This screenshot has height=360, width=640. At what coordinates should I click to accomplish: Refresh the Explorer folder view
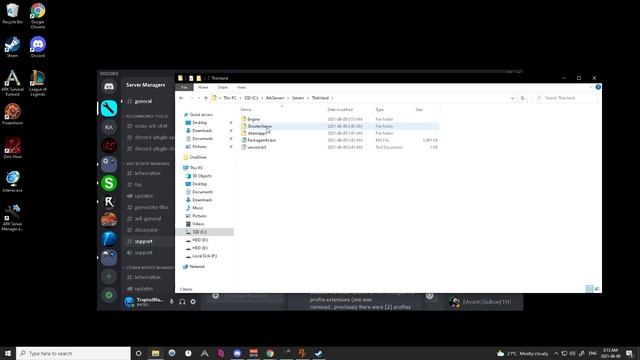pos(522,98)
